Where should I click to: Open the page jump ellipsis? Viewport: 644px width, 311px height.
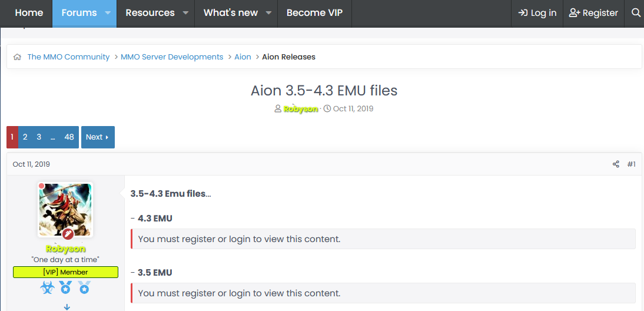point(52,137)
